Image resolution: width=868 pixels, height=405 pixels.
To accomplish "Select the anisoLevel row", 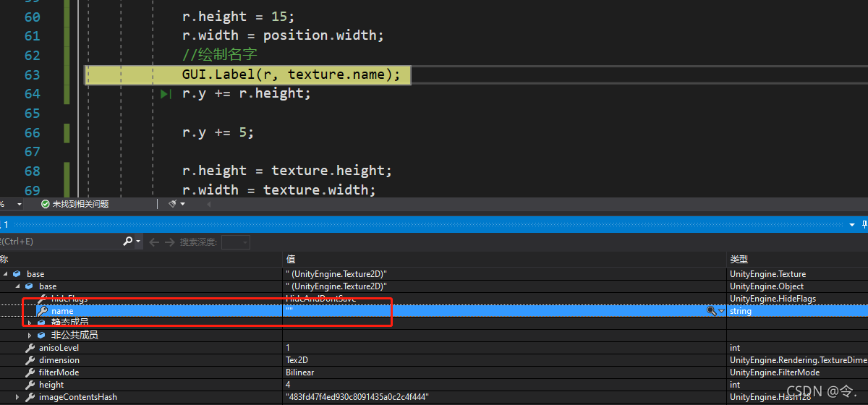I will pyautogui.click(x=434, y=348).
